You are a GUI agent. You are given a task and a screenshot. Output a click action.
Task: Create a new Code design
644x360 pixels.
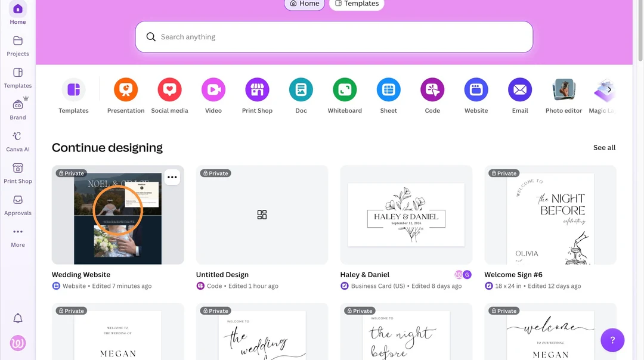(432, 89)
